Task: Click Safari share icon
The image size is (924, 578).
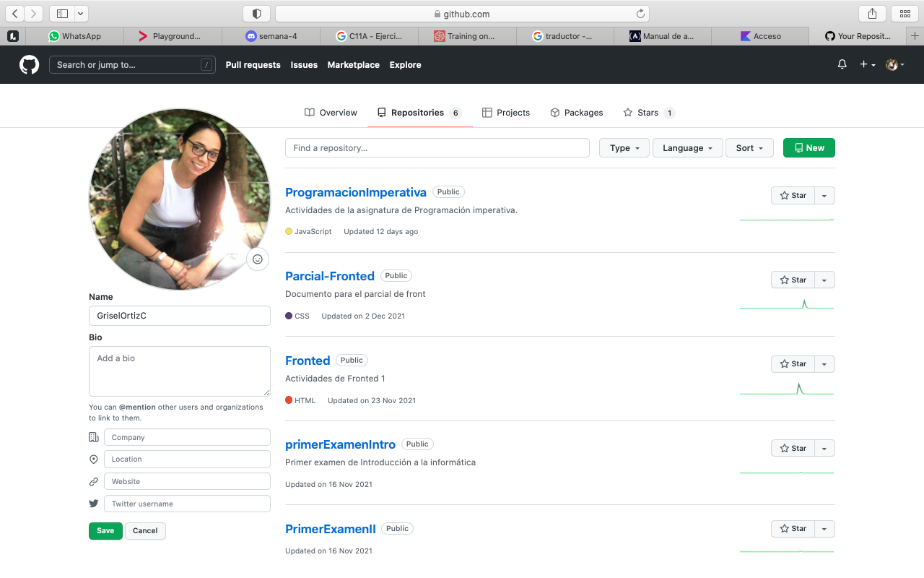Action: 872,14
